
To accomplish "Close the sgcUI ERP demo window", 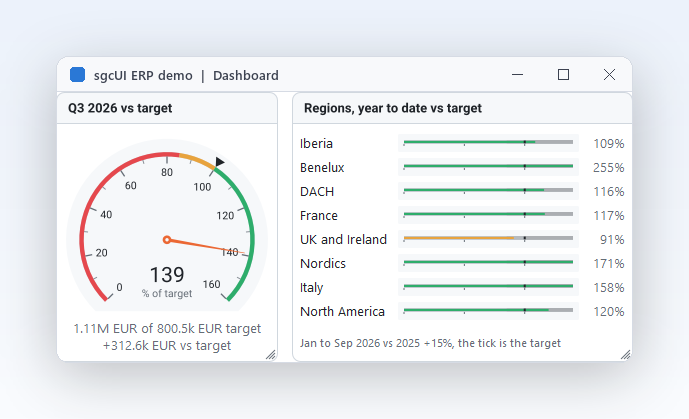I will [x=609, y=75].
